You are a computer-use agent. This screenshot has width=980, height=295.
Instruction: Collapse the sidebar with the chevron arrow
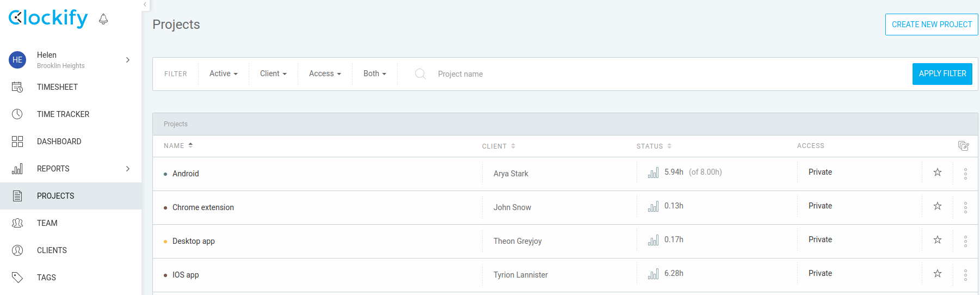point(145,4)
